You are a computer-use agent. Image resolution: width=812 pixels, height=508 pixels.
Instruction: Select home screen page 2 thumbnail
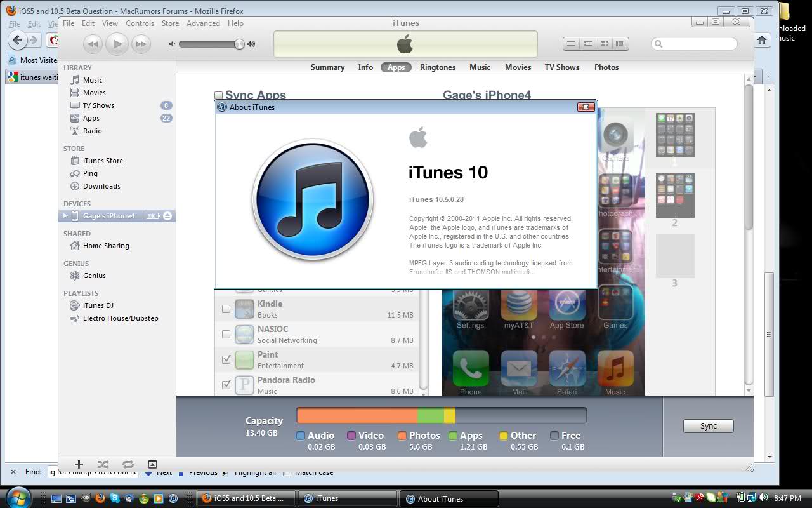coord(675,196)
